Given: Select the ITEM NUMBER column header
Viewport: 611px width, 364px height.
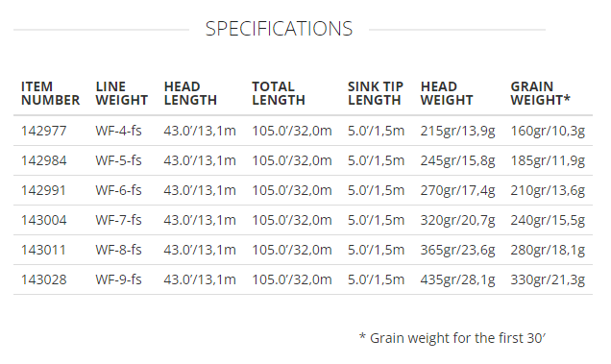Looking at the screenshot, I should pyautogui.click(x=50, y=93).
